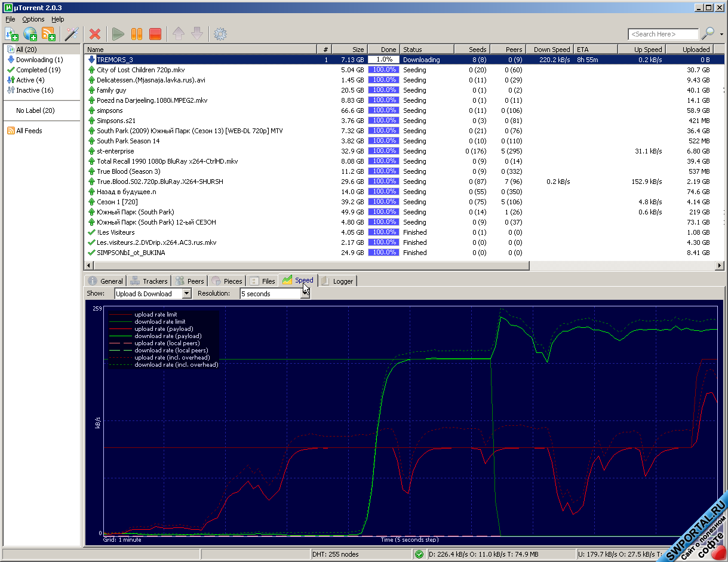Click the Add Torrent from URL icon
This screenshot has height=562, width=728.
coord(30,34)
